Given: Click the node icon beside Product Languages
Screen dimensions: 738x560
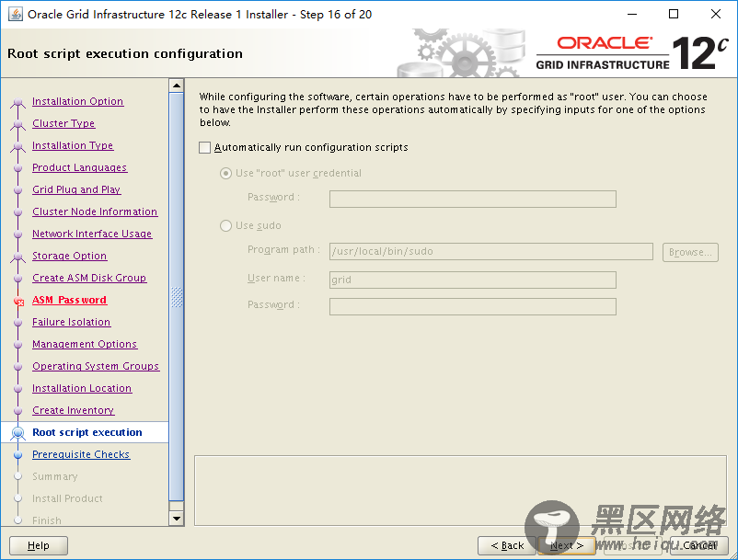Looking at the screenshot, I should point(17,168).
